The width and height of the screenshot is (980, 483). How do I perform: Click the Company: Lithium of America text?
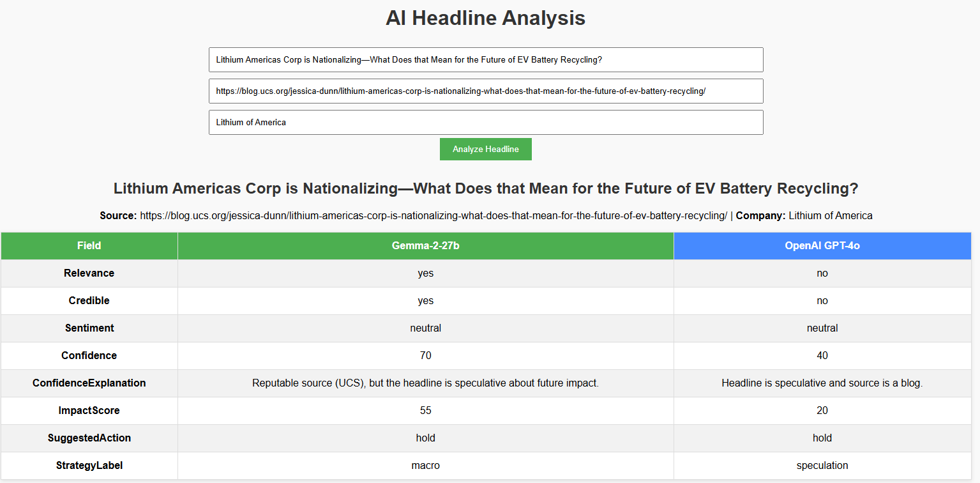(804, 216)
